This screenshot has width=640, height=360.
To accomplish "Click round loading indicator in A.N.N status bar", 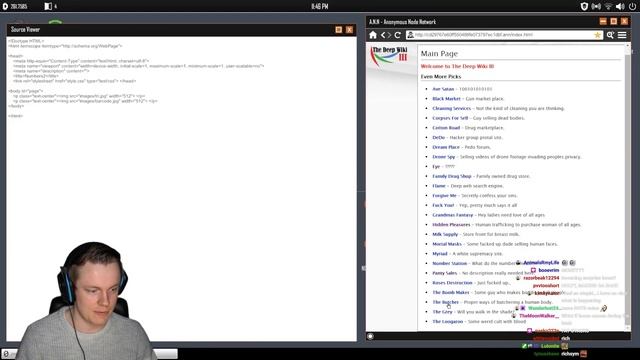I will [x=370, y=336].
